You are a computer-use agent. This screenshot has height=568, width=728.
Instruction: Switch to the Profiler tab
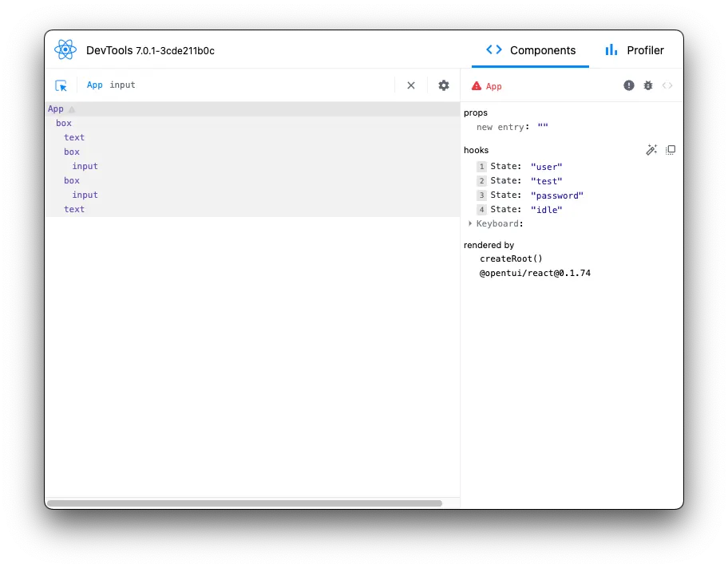[635, 50]
